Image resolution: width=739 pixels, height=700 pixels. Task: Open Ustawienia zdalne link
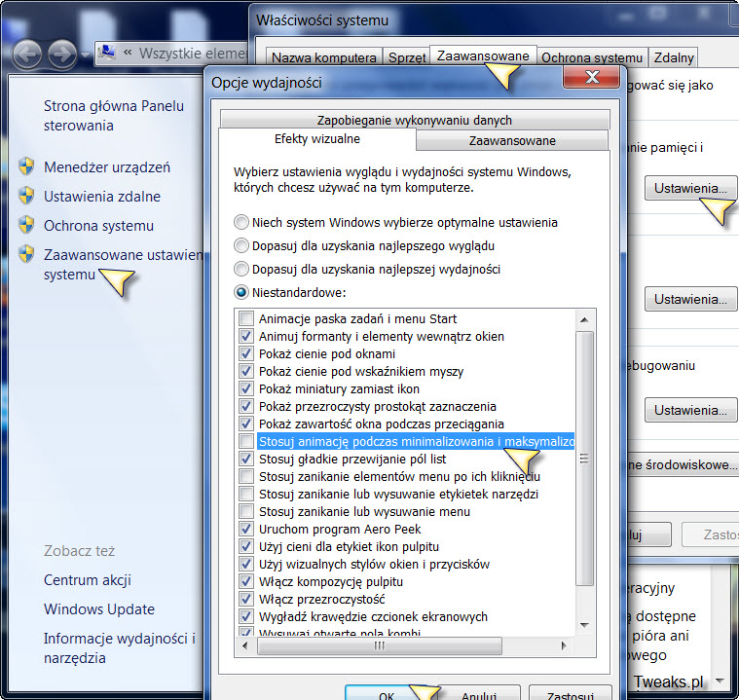102,197
